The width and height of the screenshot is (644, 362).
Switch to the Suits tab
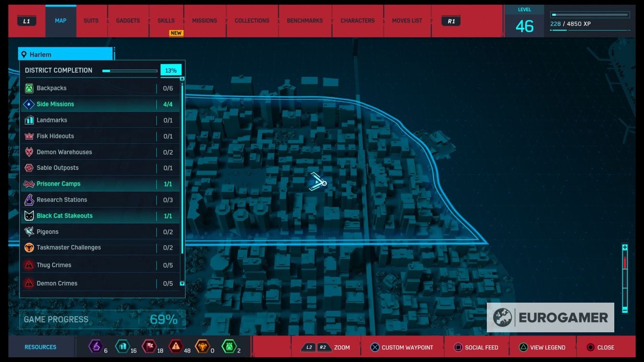(91, 21)
